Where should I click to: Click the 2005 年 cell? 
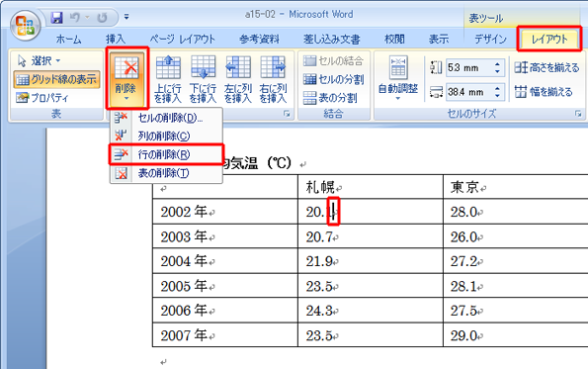(225, 286)
